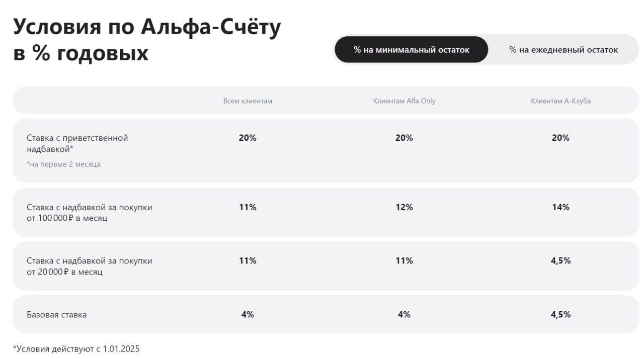This screenshot has height=359, width=644.
Task: Select '% на ежедневный остаток' toggle option
Action: [x=563, y=50]
